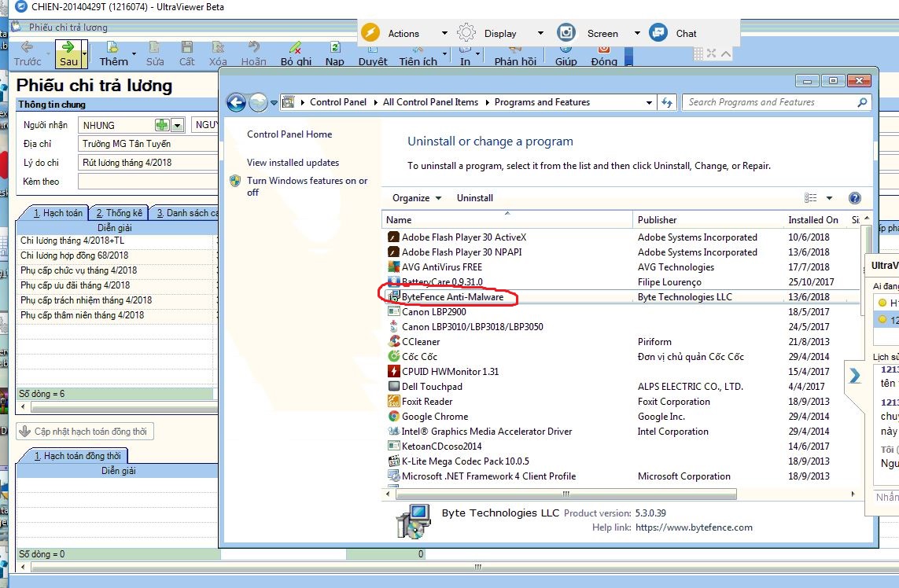Open the View installed updates link

293,163
